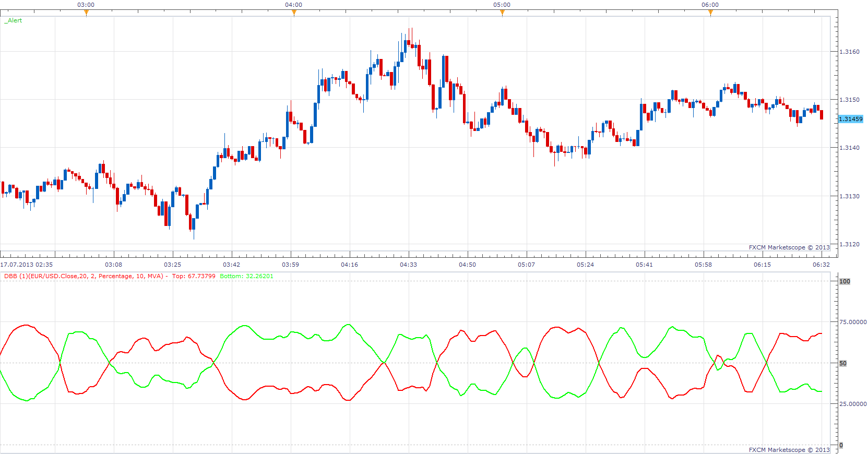The height and width of the screenshot is (454, 868).
Task: Click the green _Alert label
Action: click(x=13, y=20)
